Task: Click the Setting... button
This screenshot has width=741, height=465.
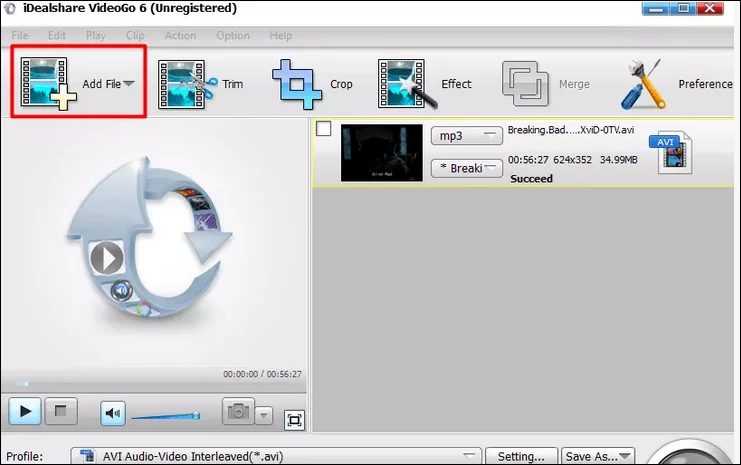Action: coord(520,456)
